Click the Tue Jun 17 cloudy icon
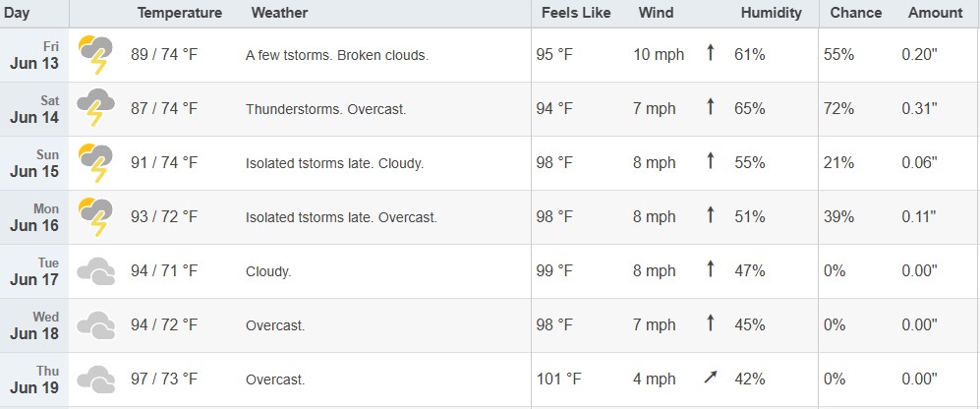 (95, 271)
